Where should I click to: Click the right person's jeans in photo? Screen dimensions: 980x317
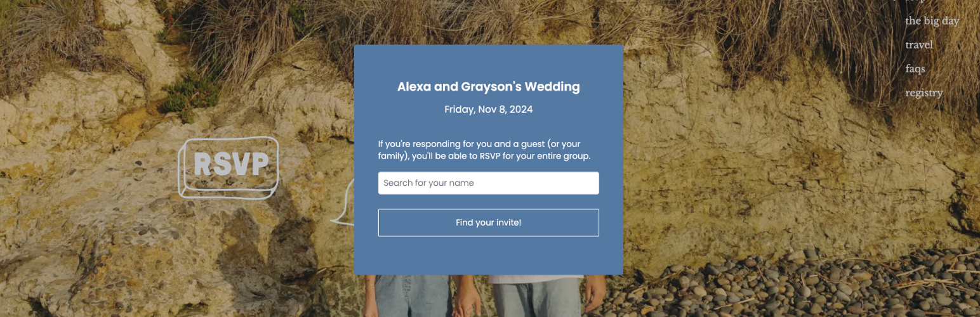point(540,298)
